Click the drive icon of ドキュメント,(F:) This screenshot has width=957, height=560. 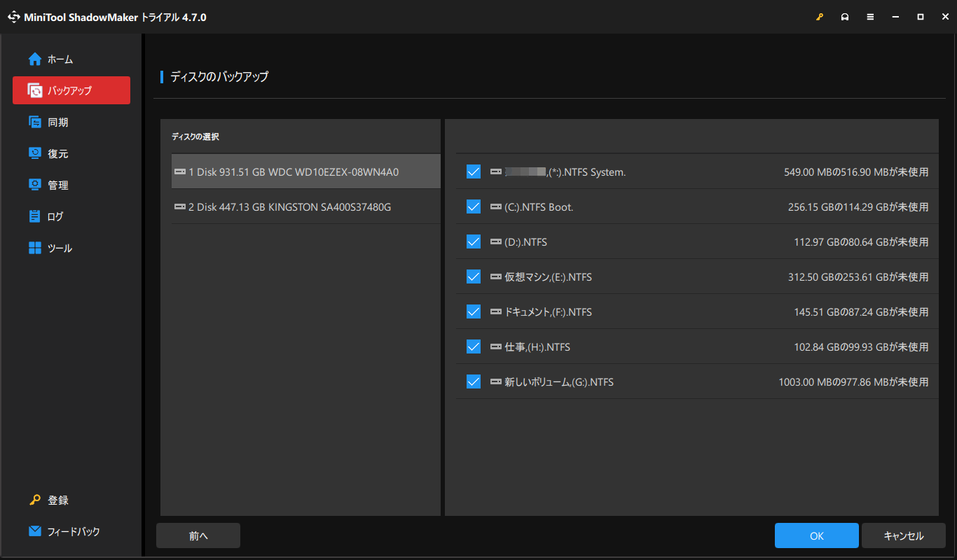(x=496, y=311)
